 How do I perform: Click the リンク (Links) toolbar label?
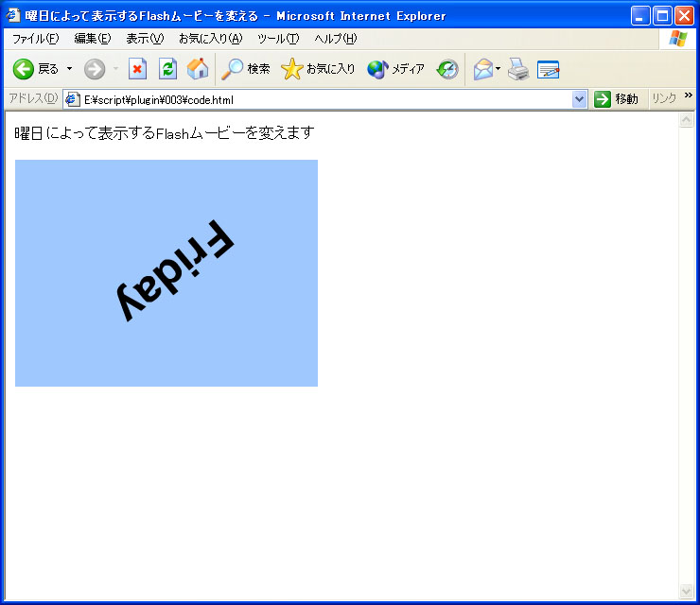pyautogui.click(x=664, y=98)
